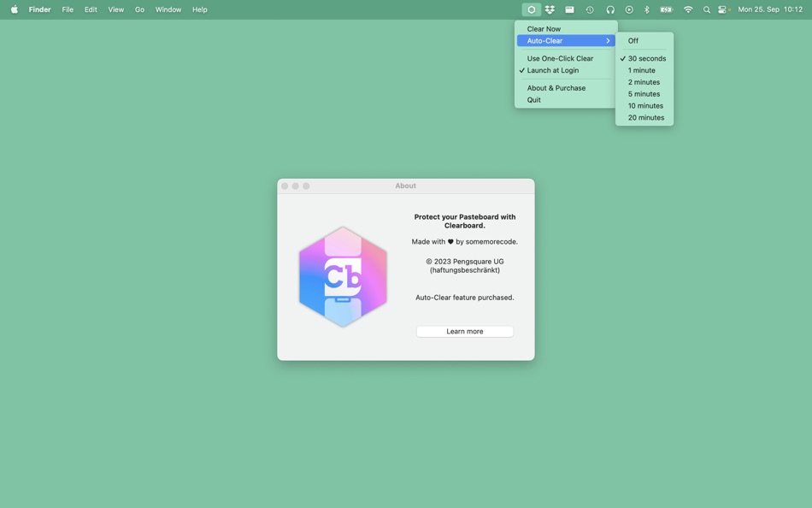
Task: Open the Dropbox menu bar icon
Action: pos(550,9)
